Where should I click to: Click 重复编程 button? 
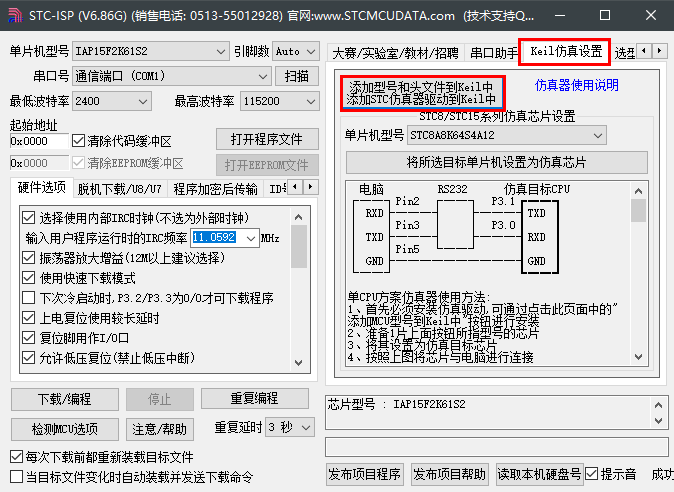(x=254, y=398)
